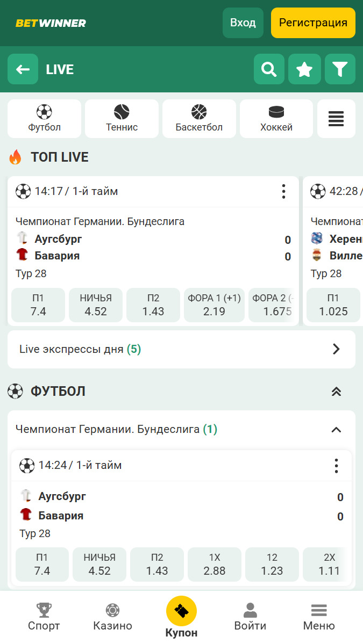
Task: Open three-dot menu in top live card
Action: [x=283, y=191]
